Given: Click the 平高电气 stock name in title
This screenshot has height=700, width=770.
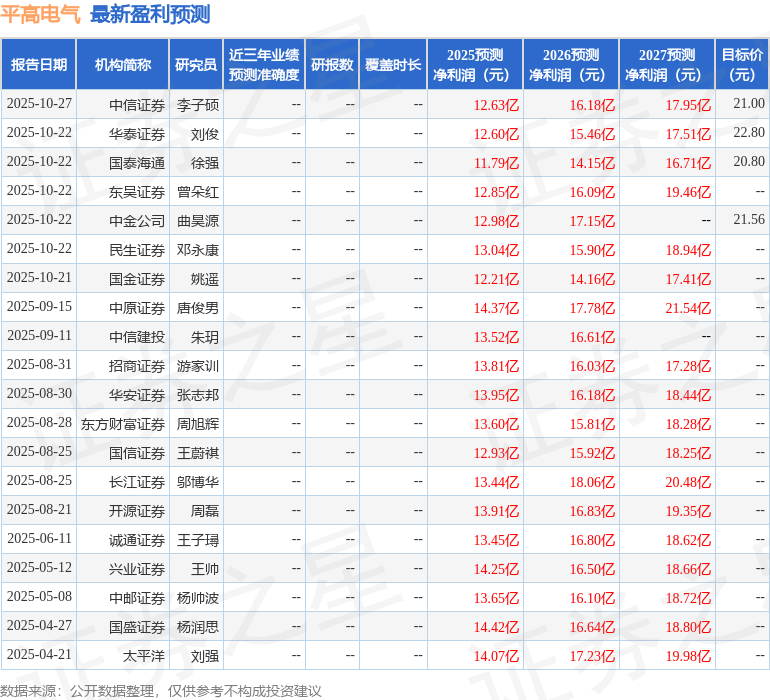Looking at the screenshot, I should [41, 15].
